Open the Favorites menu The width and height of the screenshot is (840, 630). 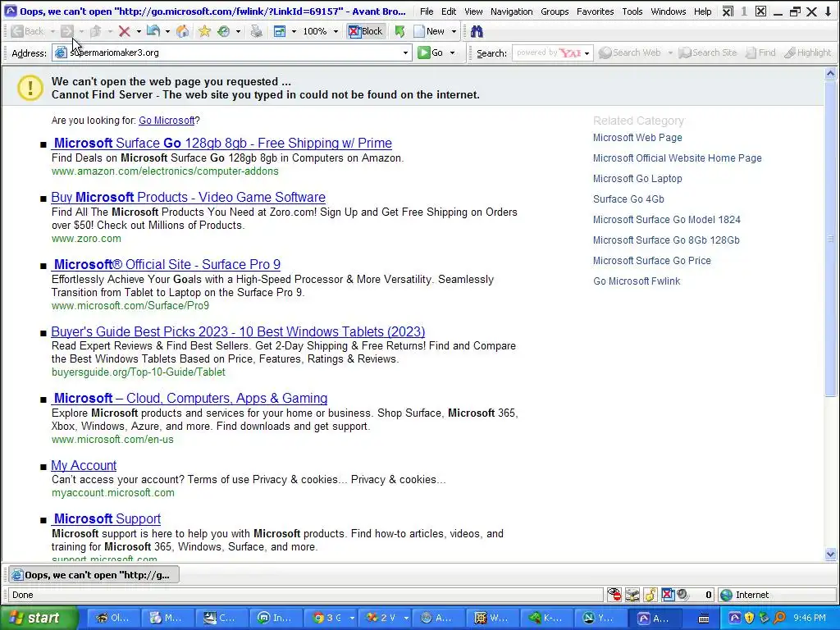point(596,11)
